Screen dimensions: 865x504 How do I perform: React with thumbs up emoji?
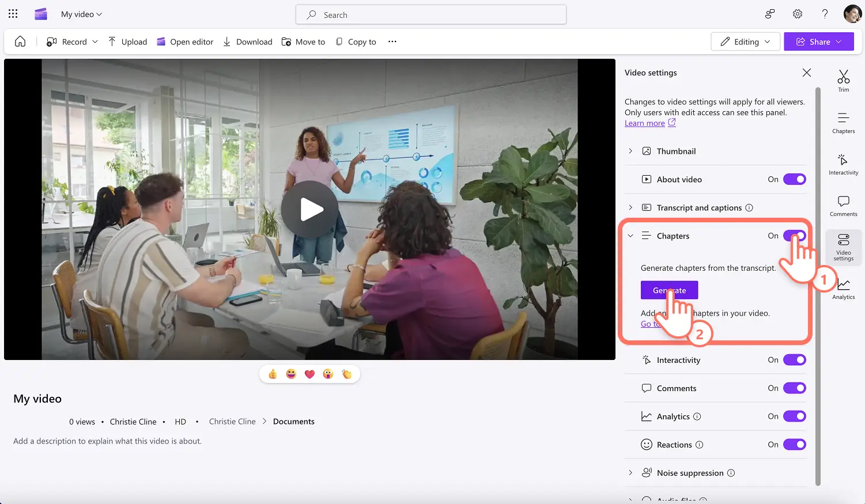(x=273, y=374)
